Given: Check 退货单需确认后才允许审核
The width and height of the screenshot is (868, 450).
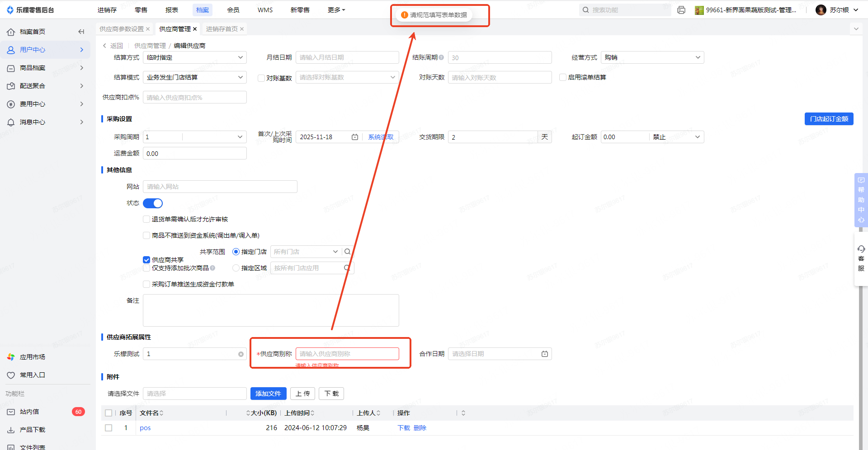Looking at the screenshot, I should click(146, 219).
